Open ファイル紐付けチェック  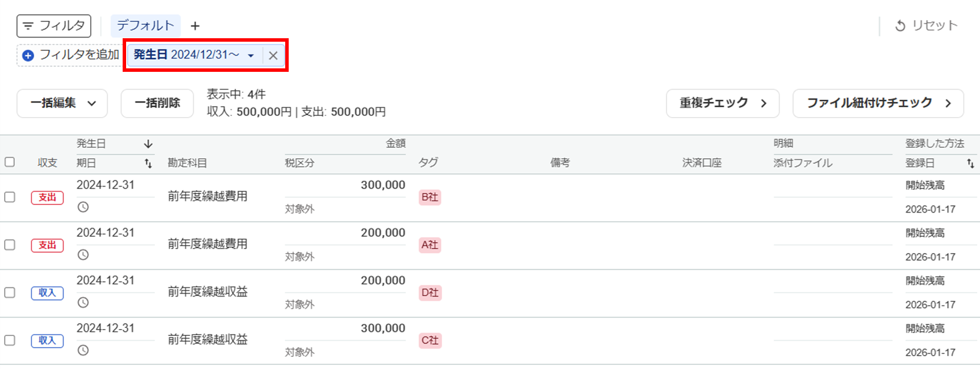click(x=878, y=103)
